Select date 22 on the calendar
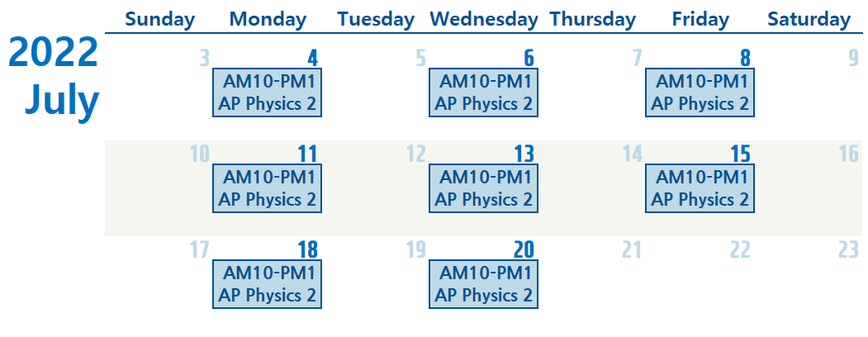Screen dimensions: 868x337 [x=739, y=249]
